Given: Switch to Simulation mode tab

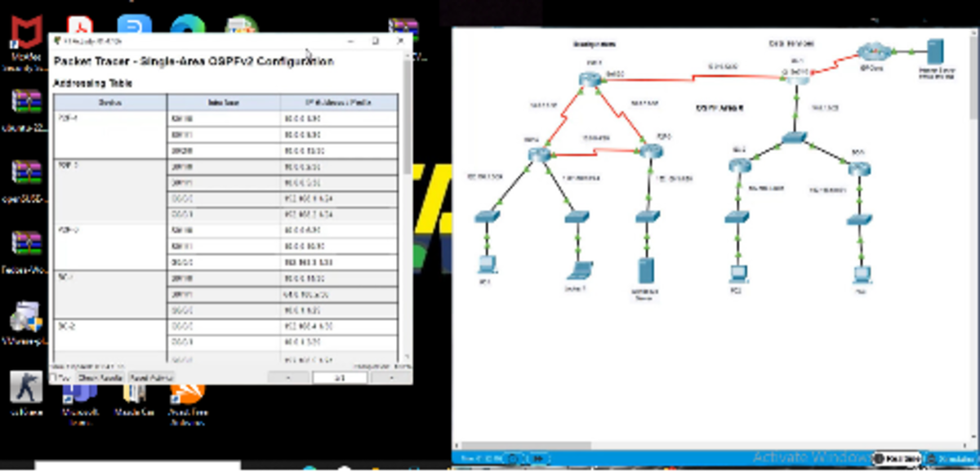Looking at the screenshot, I should [951, 459].
